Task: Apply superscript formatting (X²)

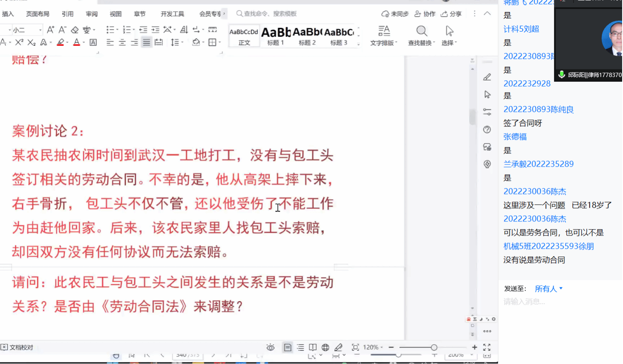Action: coord(19,42)
